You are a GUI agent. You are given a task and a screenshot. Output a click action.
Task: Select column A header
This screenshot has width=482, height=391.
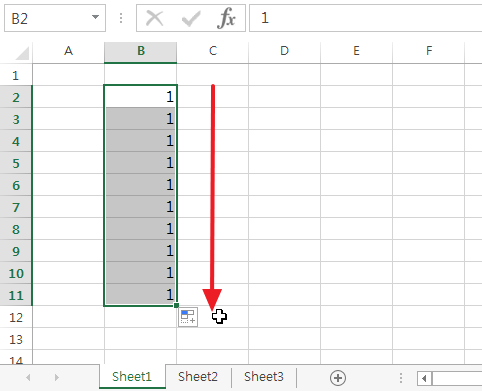click(x=68, y=52)
